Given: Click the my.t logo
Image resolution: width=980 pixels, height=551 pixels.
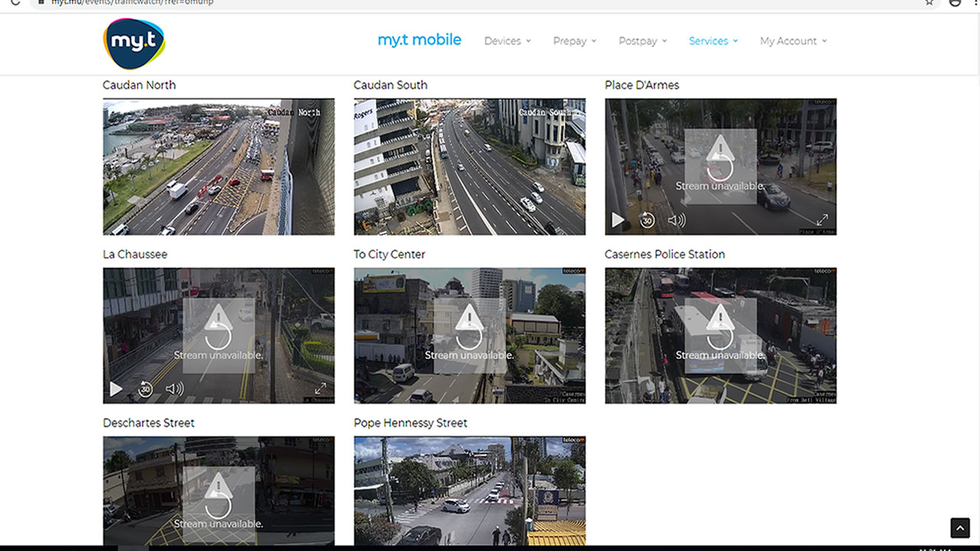Looking at the screenshot, I should coord(134,44).
